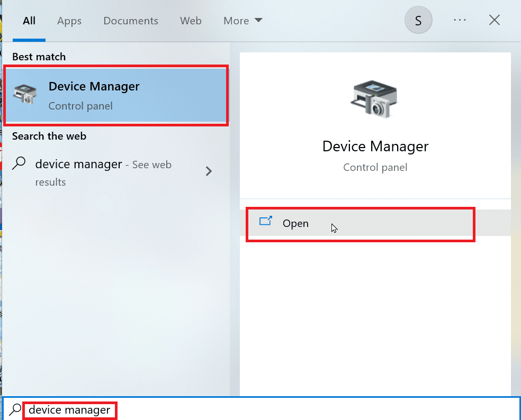Image resolution: width=521 pixels, height=420 pixels.
Task: Switch to the Apps tab
Action: [69, 21]
